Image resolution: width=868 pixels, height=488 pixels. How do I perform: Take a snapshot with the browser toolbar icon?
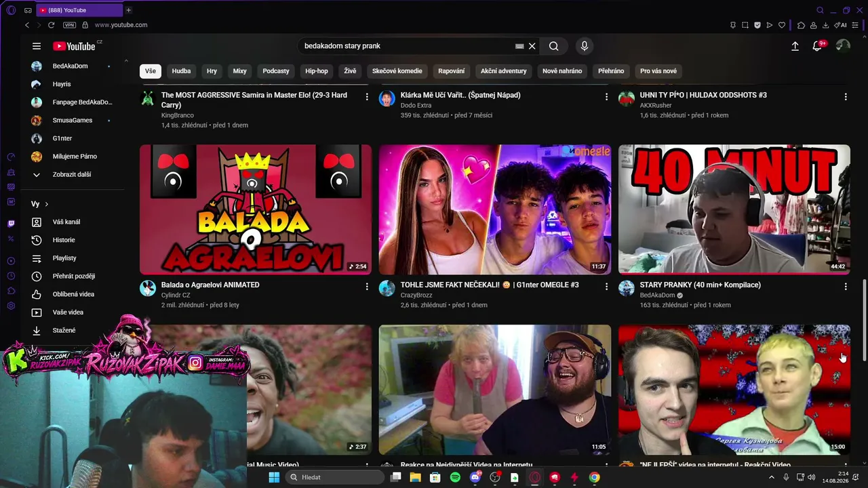tap(745, 25)
